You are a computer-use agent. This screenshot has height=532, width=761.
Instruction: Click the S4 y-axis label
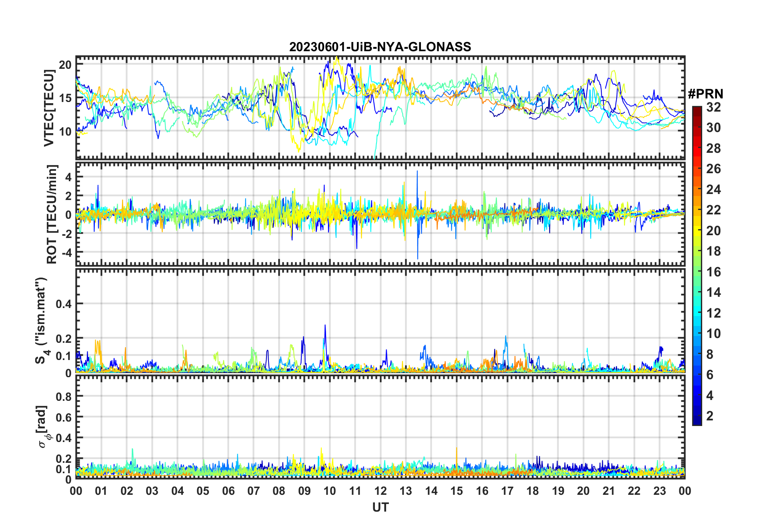pos(41,321)
